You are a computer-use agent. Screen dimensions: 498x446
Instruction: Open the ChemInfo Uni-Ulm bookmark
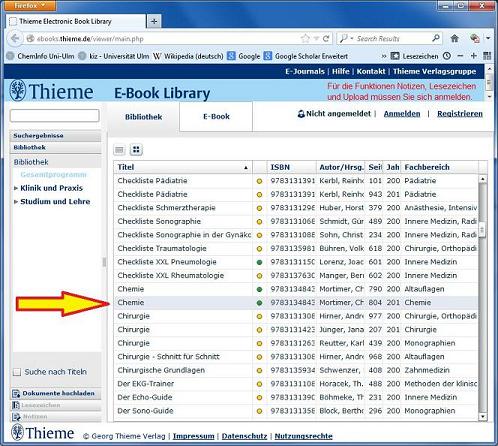[41, 56]
